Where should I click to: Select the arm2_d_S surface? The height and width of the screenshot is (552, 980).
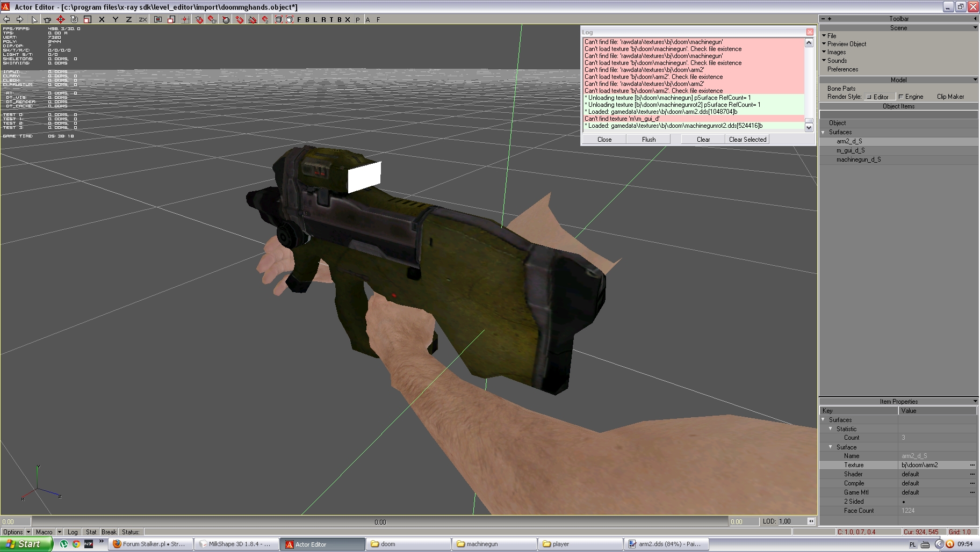[x=849, y=141]
